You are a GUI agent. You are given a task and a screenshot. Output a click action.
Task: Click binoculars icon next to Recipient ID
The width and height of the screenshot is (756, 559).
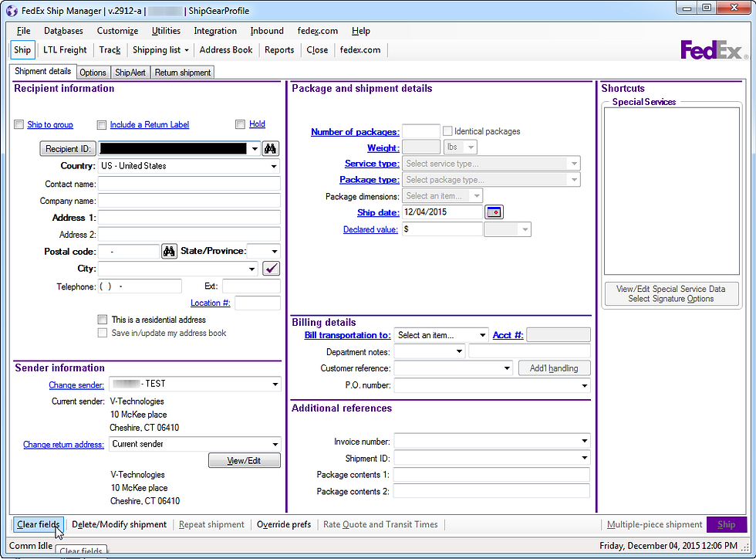point(271,149)
